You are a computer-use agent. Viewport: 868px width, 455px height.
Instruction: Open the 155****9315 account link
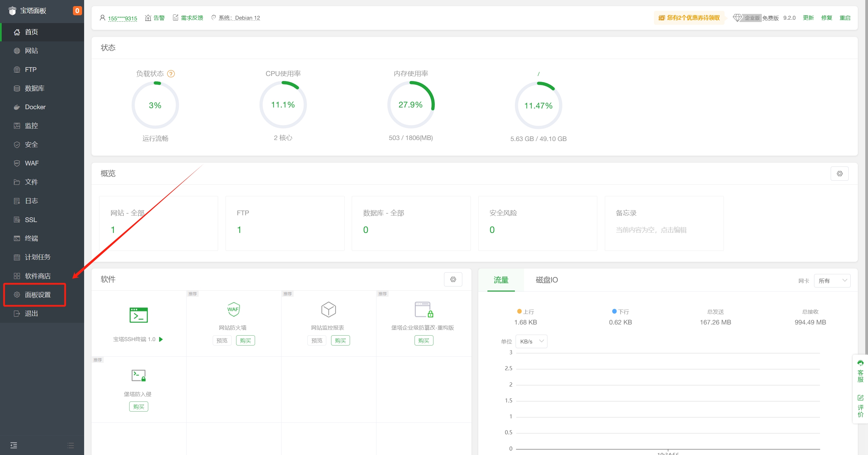coord(122,18)
